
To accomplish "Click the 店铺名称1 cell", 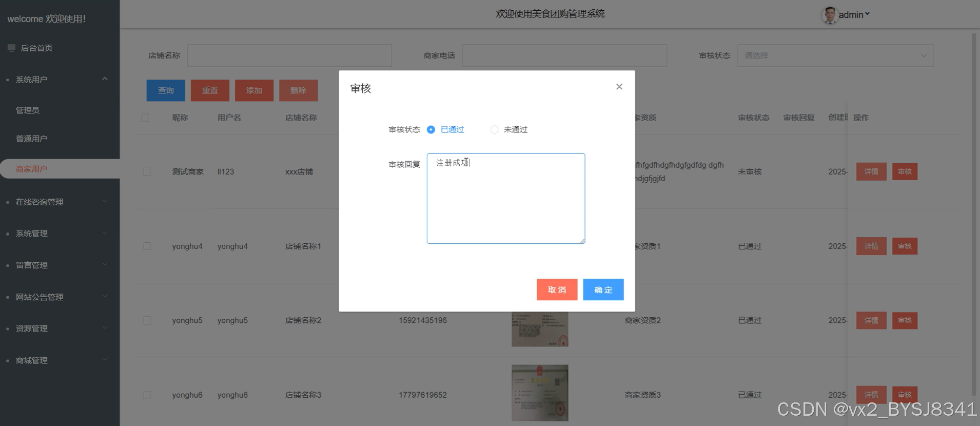I will 303,246.
